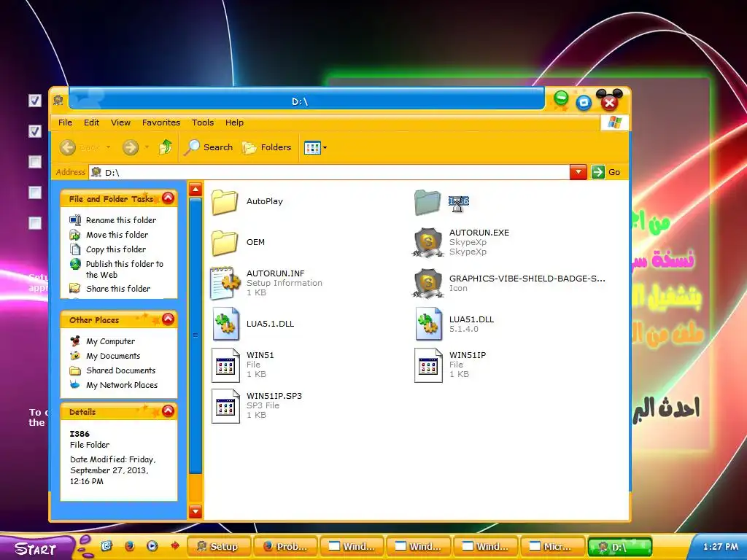Open the Edit menu
747x560 pixels.
click(91, 122)
